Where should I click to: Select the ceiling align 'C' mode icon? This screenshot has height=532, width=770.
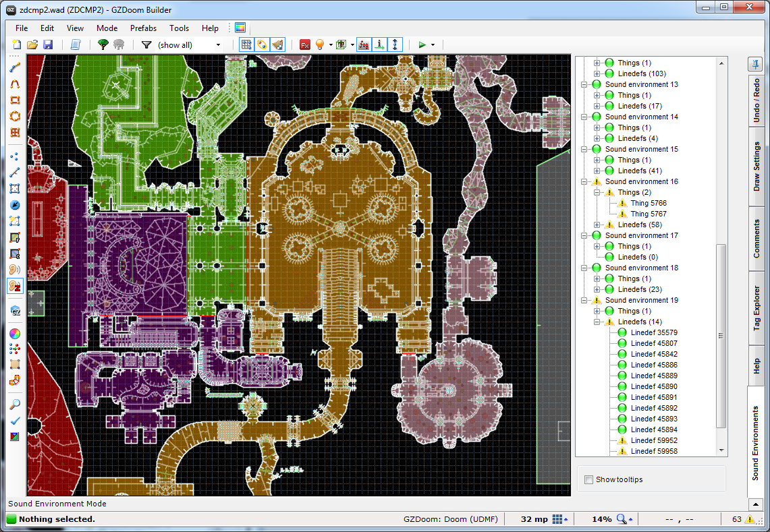[15, 254]
